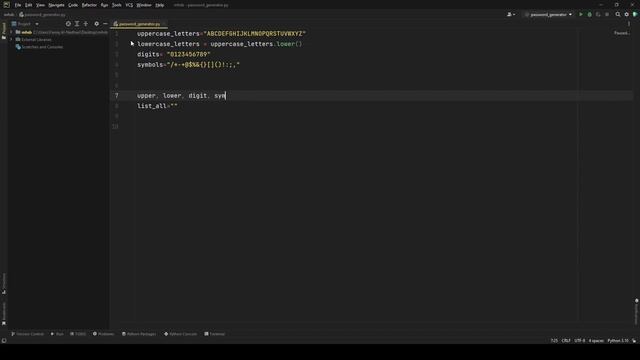This screenshot has height=360, width=640.
Task: Click CRLF line separator status
Action: (x=566, y=340)
